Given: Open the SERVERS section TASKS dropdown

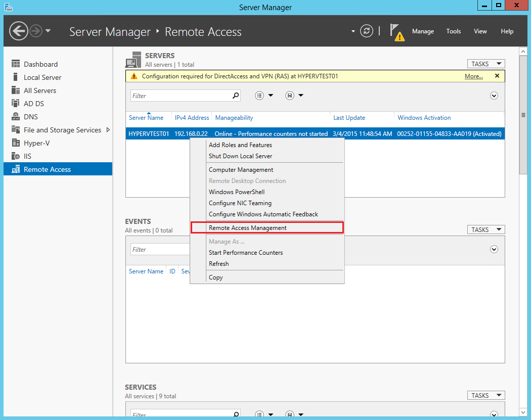Looking at the screenshot, I should (486, 64).
